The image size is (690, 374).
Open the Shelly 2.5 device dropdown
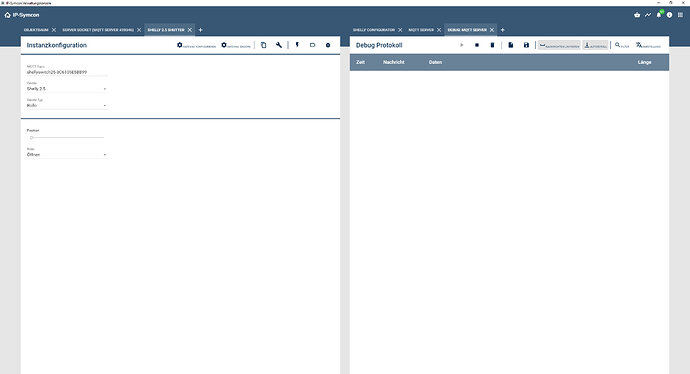[x=67, y=88]
